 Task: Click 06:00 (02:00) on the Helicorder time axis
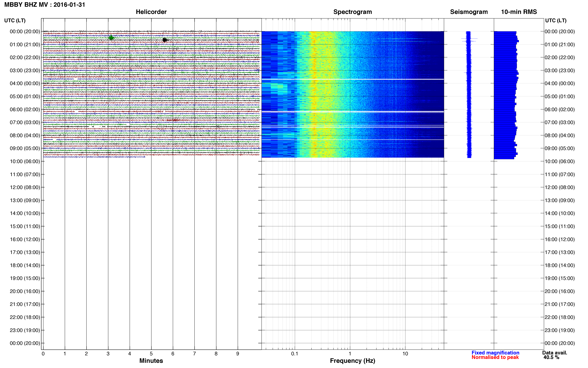(25, 109)
